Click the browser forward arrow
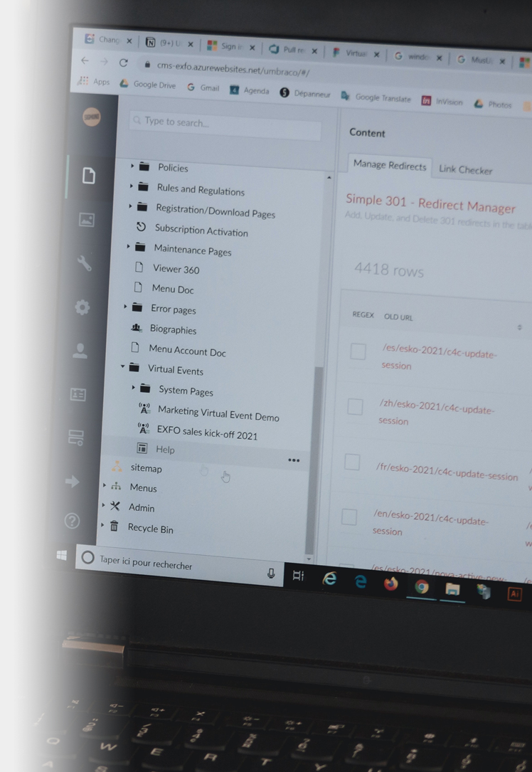Screen dimensions: 532x772 click(104, 61)
